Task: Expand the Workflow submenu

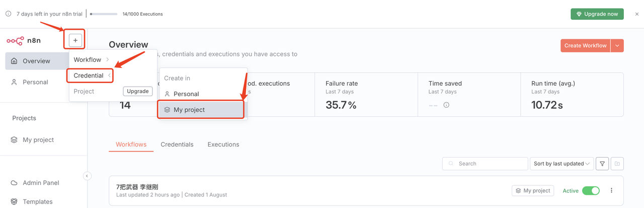Action: (92, 59)
